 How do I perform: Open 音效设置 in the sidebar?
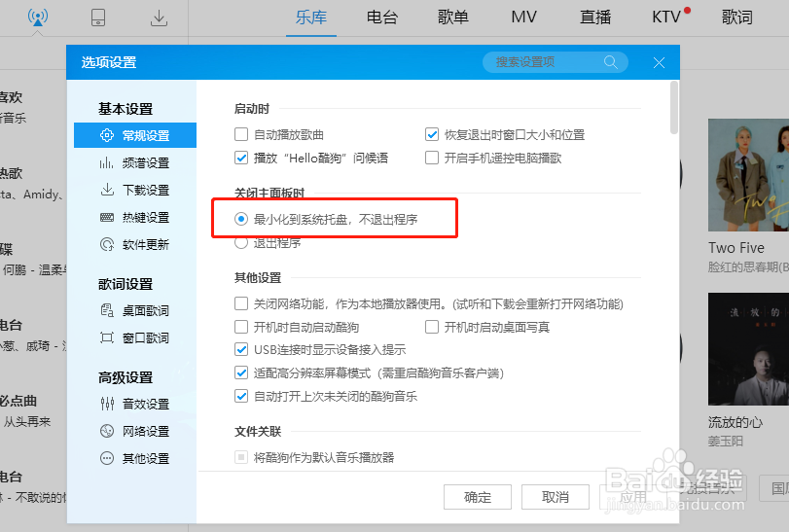tap(135, 404)
